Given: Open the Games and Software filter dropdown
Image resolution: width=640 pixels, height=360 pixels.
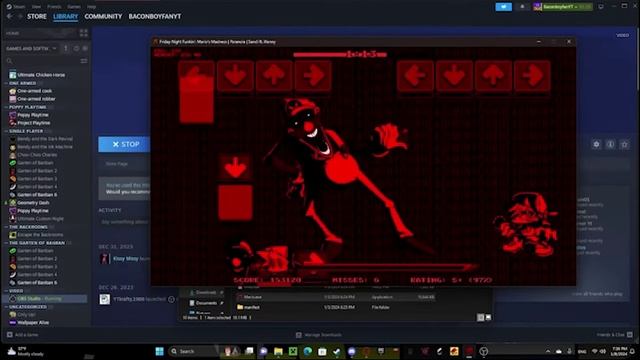Looking at the screenshot, I should tap(31, 48).
